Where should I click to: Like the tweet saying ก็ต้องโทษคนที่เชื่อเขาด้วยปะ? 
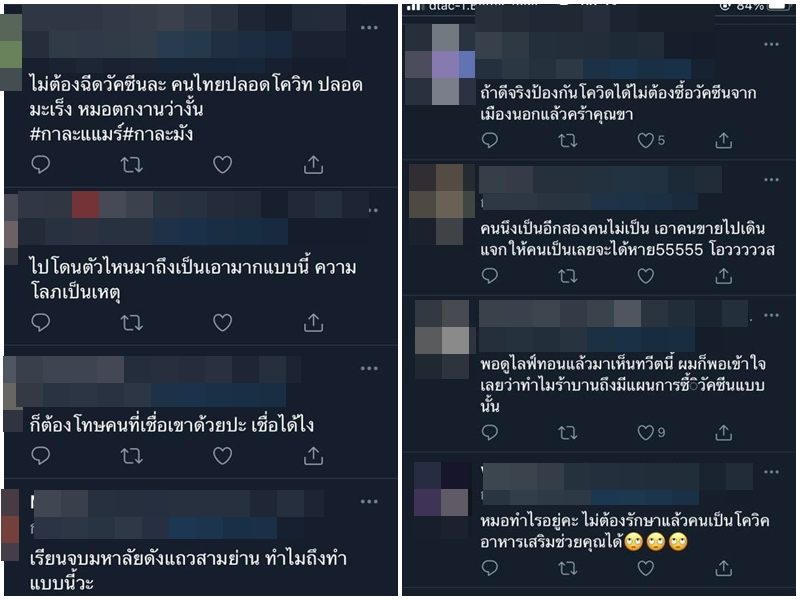click(x=222, y=456)
